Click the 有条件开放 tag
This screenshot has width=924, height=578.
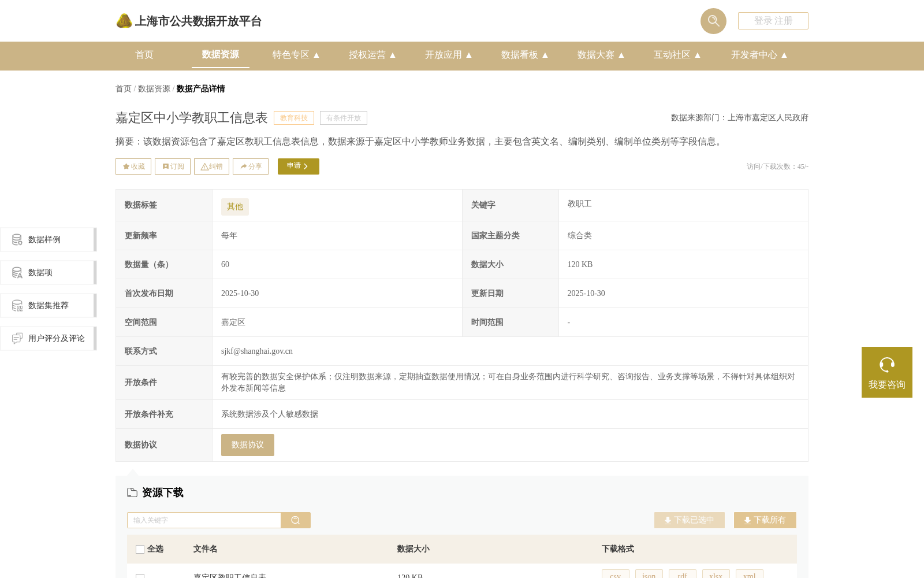[x=344, y=118]
